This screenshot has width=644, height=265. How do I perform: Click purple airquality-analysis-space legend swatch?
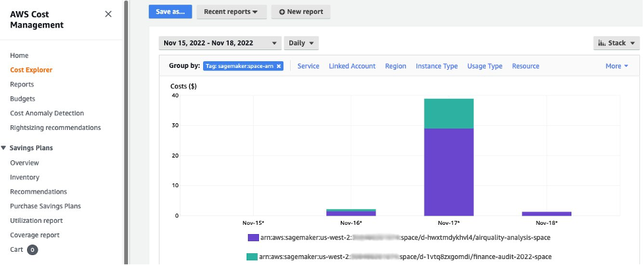(252, 237)
